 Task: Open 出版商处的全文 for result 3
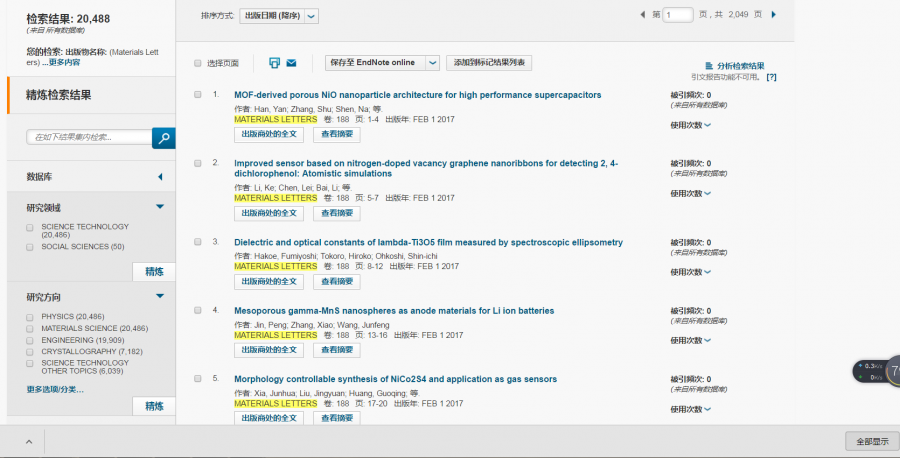click(x=269, y=282)
